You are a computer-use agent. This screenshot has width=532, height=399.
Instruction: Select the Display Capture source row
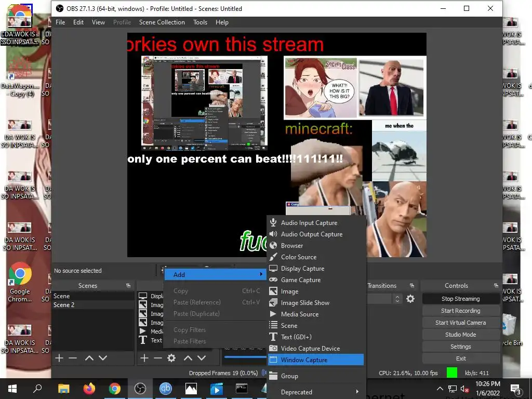click(151, 296)
